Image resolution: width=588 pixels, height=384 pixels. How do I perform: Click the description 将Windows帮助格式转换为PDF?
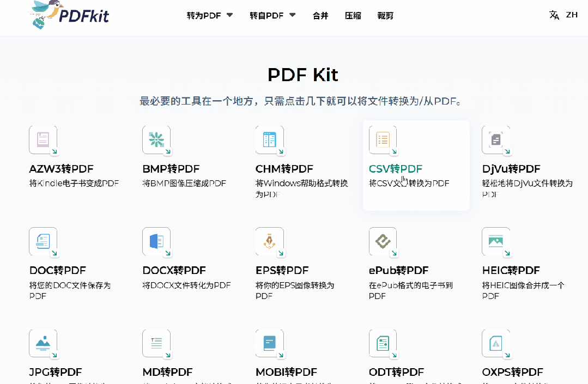tap(302, 188)
